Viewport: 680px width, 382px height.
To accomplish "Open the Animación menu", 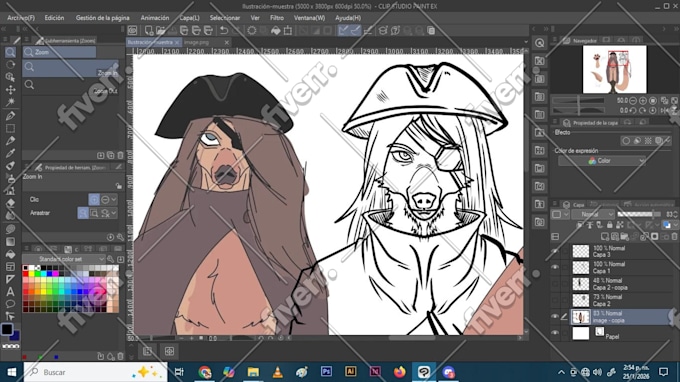I will [155, 18].
